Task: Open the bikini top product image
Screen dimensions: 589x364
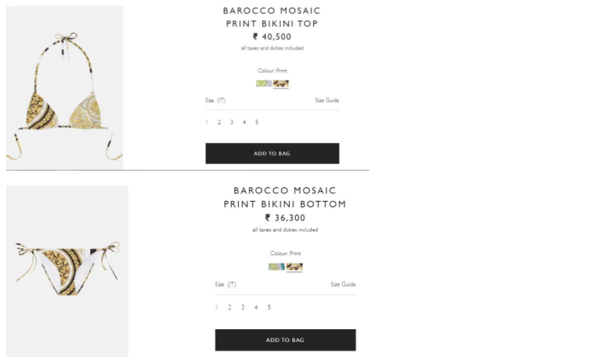Action: click(x=65, y=87)
